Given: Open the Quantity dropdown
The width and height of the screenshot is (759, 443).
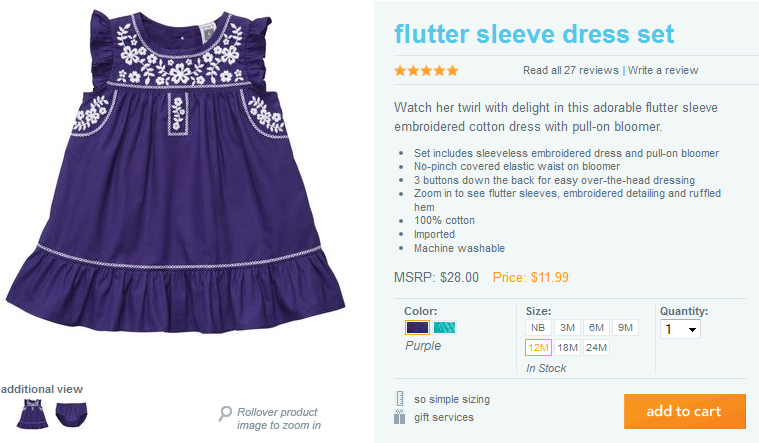Looking at the screenshot, I should [x=680, y=328].
